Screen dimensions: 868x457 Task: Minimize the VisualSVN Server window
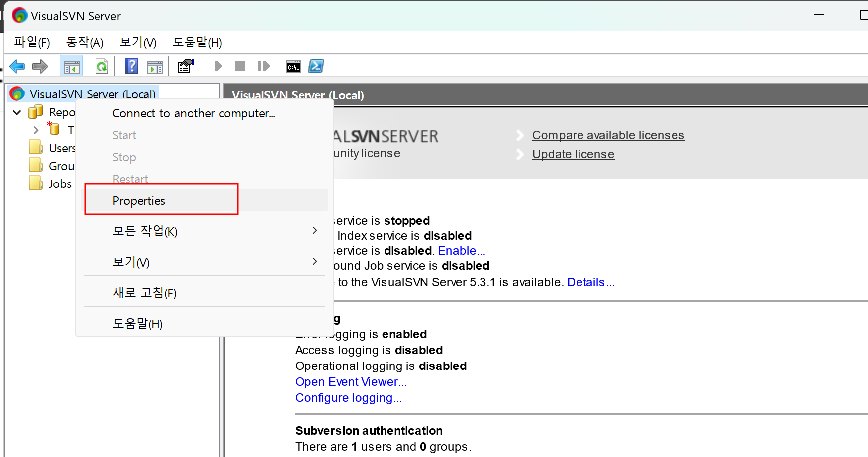819,15
